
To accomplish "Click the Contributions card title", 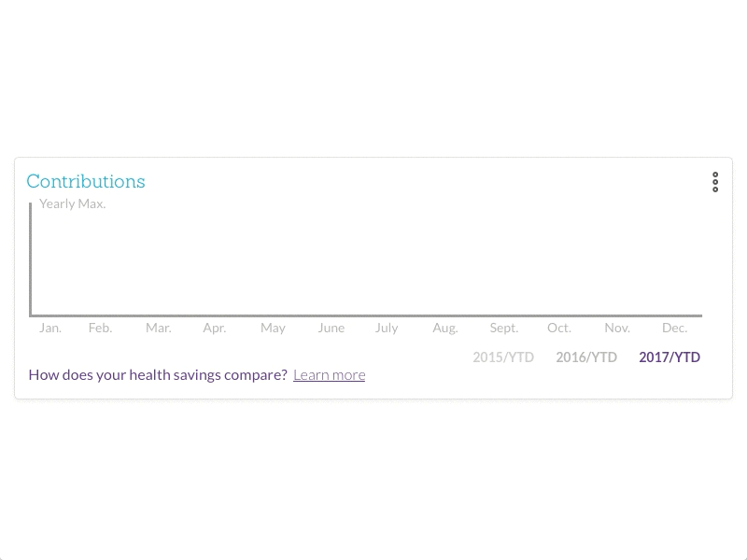I will [86, 181].
